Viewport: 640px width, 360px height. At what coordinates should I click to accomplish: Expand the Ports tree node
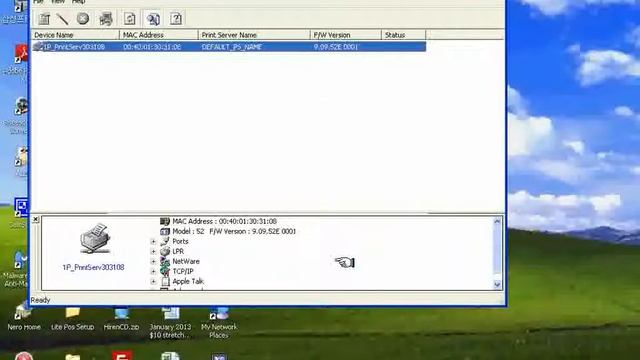[153, 242]
